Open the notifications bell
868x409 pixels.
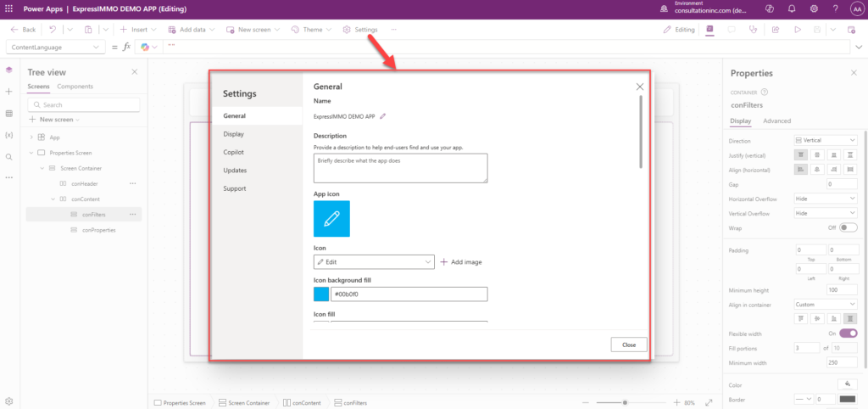coord(792,8)
